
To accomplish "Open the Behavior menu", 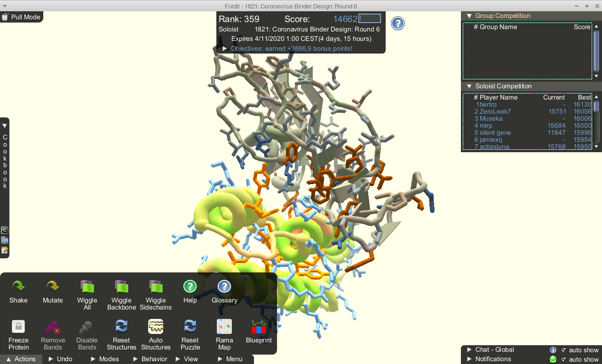I will pyautogui.click(x=150, y=359).
